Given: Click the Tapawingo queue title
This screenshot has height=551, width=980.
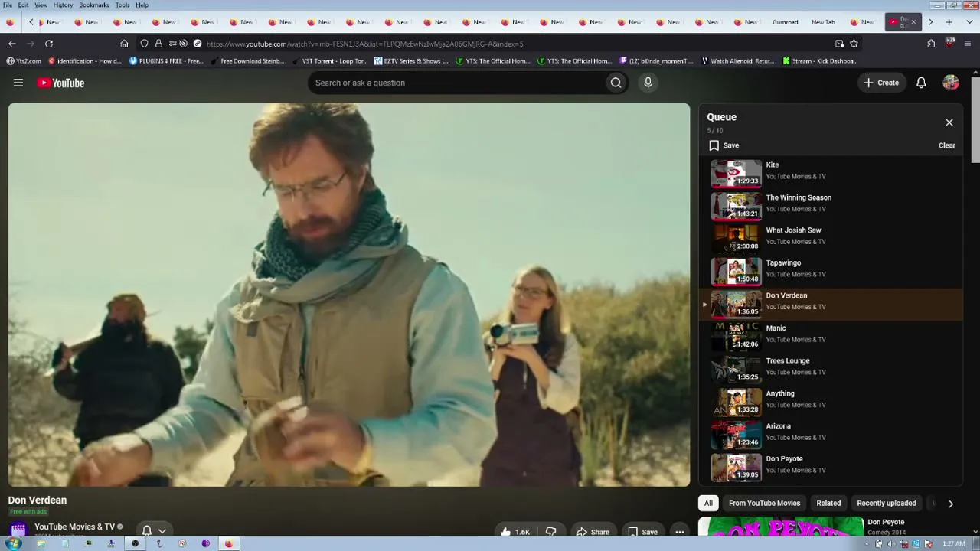Looking at the screenshot, I should click(783, 263).
